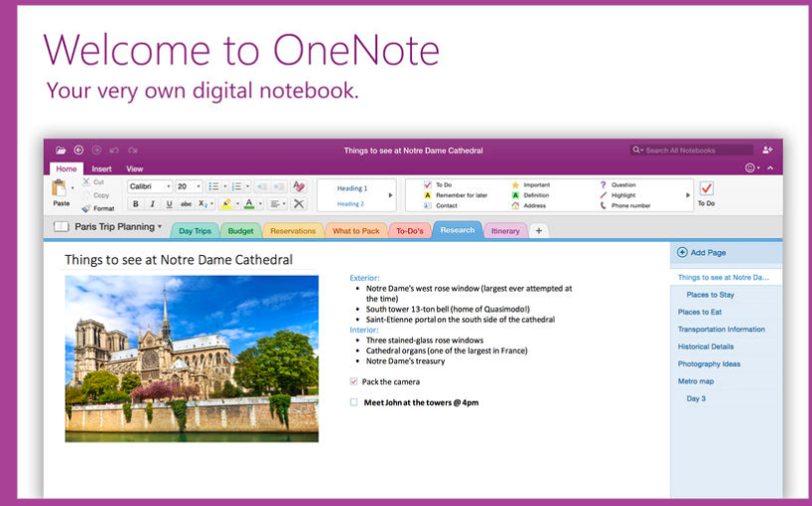This screenshot has height=506, width=812.
Task: Insert a bulleted list
Action: pos(212,187)
